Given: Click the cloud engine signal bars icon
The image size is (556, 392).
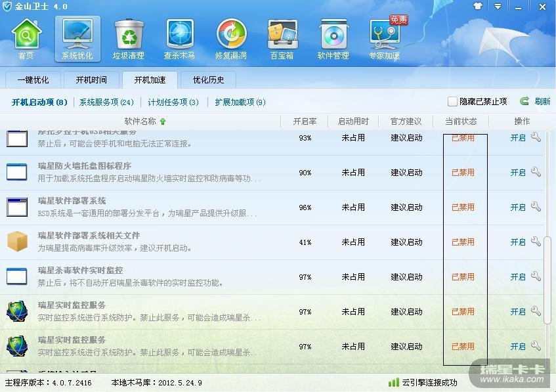Looking at the screenshot, I should pos(394,382).
